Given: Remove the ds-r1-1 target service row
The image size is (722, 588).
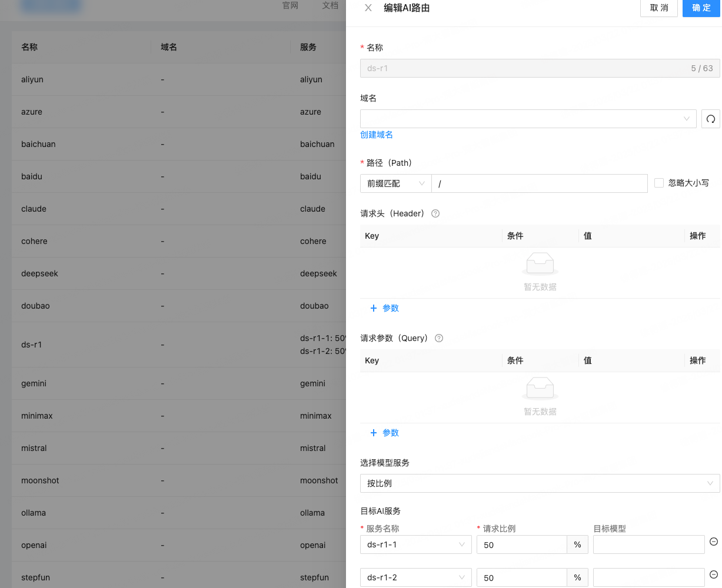Looking at the screenshot, I should 714,542.
